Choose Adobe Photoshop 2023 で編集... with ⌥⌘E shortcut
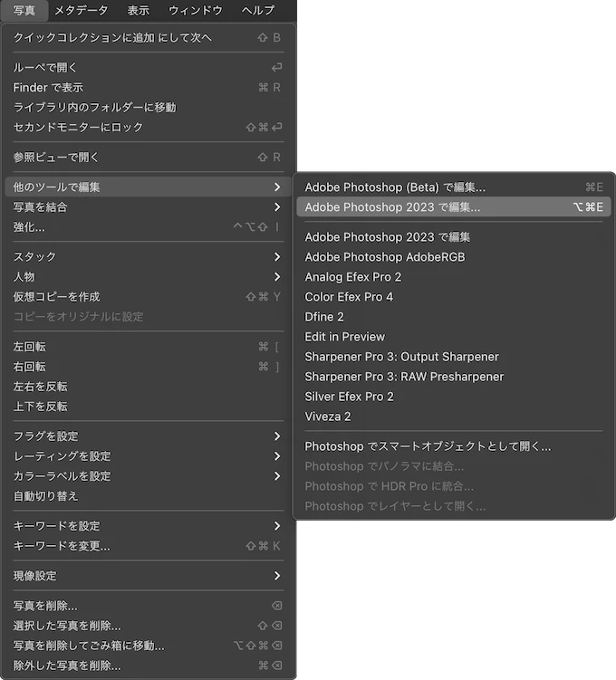 coord(454,206)
